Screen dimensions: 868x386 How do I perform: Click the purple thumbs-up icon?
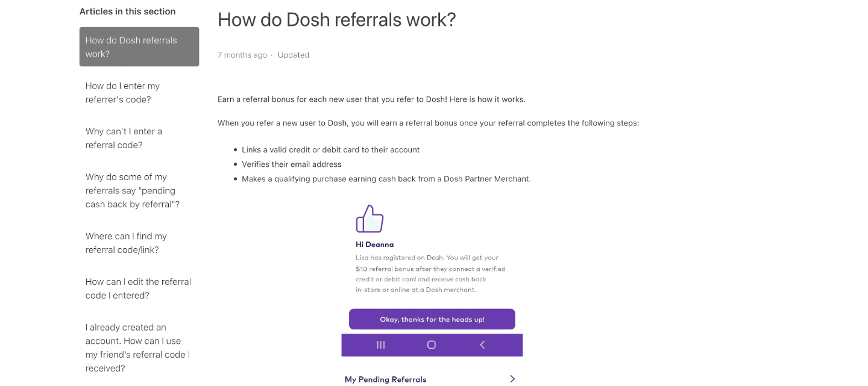point(370,219)
